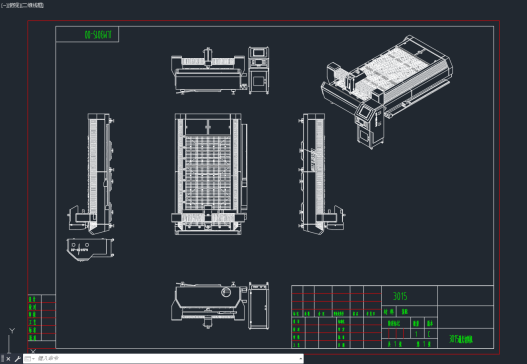Select the quantity value '1' in title block
Image resolution: width=527 pixels, height=364 pixels.
(x=416, y=334)
